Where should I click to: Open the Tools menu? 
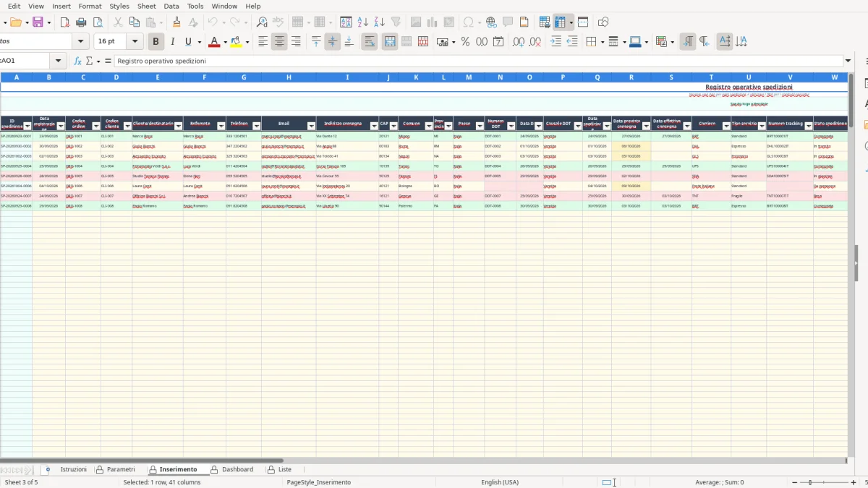coord(195,6)
